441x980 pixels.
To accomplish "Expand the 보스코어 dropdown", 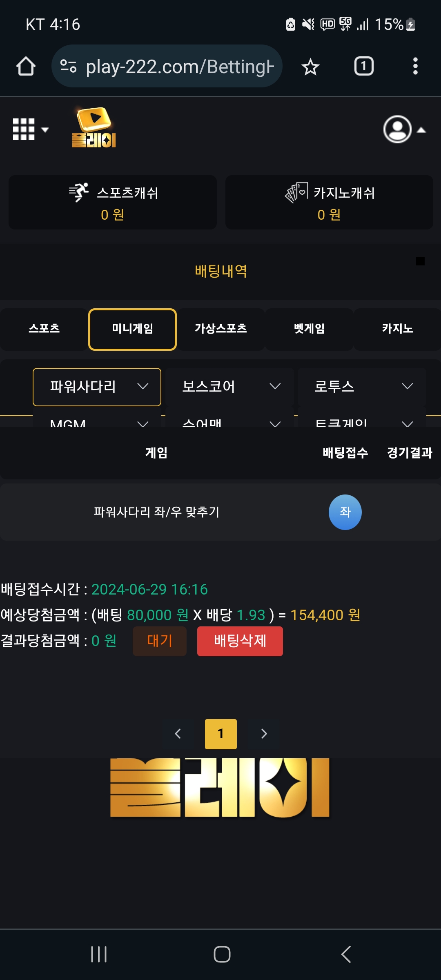I will (x=229, y=387).
